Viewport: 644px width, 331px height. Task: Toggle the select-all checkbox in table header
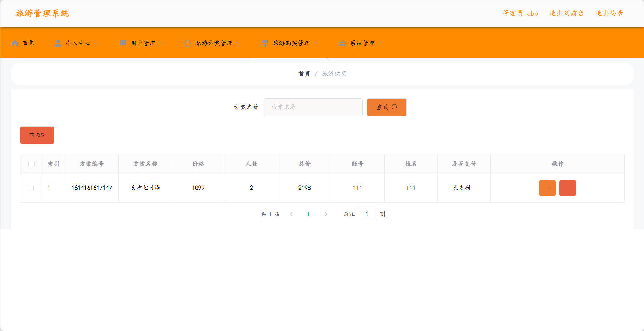point(31,164)
